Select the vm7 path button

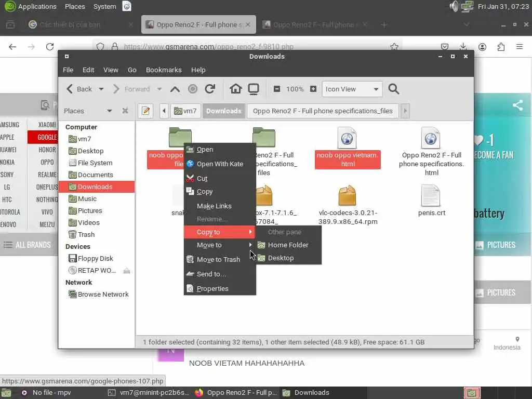185,111
